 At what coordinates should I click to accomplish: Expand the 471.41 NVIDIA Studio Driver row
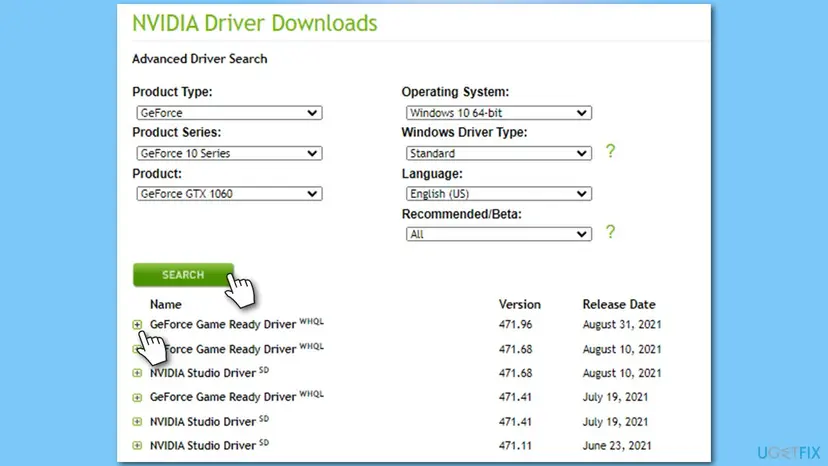(x=137, y=422)
